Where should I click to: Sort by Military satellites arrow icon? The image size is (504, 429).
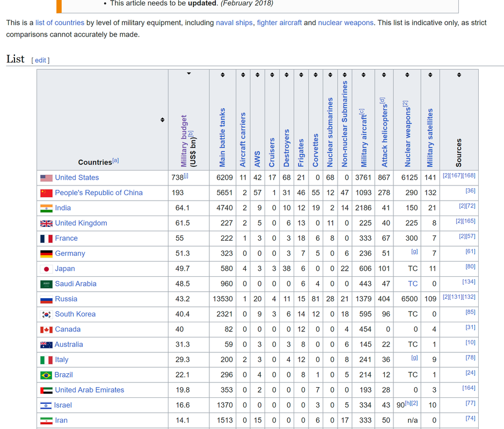pyautogui.click(x=430, y=75)
